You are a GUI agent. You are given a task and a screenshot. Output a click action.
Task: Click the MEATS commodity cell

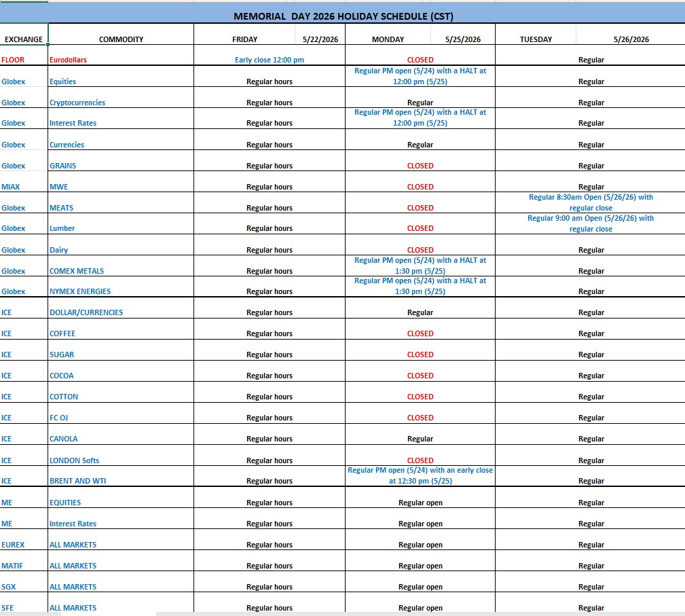121,203
